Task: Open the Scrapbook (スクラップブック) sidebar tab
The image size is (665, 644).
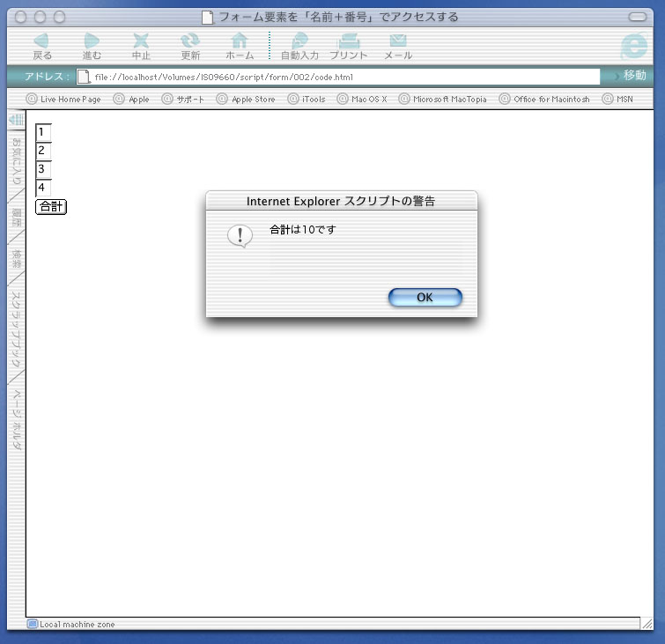Action: click(x=16, y=329)
